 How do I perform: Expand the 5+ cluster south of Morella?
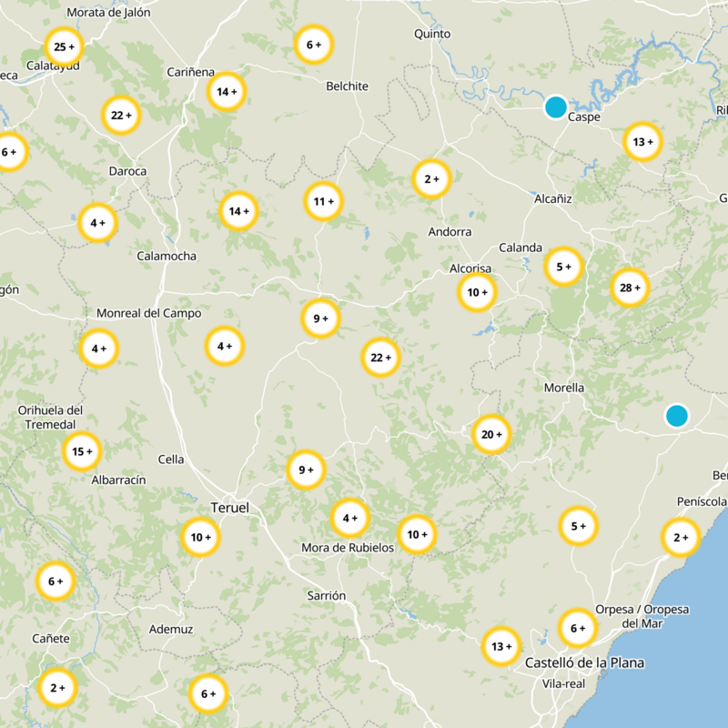coord(578,526)
